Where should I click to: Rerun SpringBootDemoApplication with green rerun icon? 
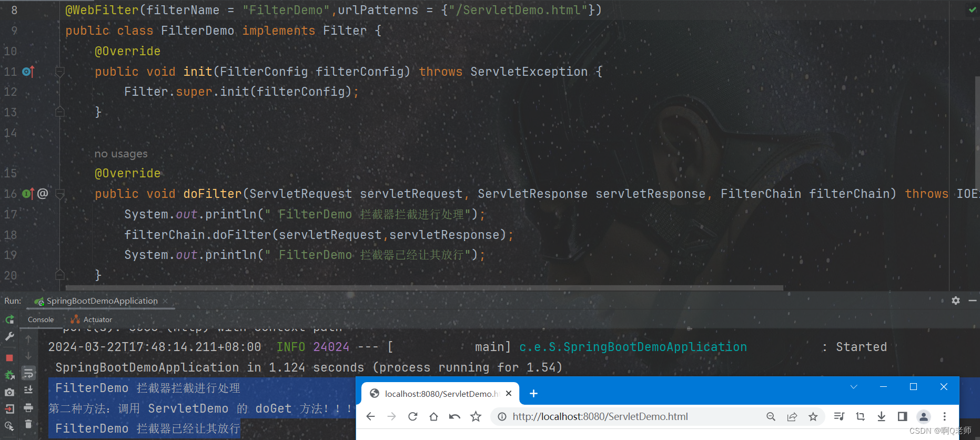pyautogui.click(x=9, y=319)
